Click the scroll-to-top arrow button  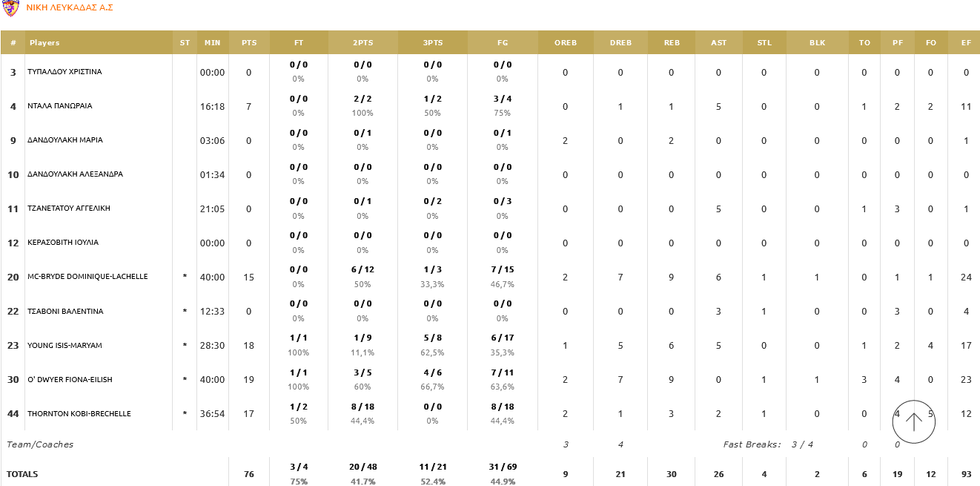pyautogui.click(x=913, y=421)
